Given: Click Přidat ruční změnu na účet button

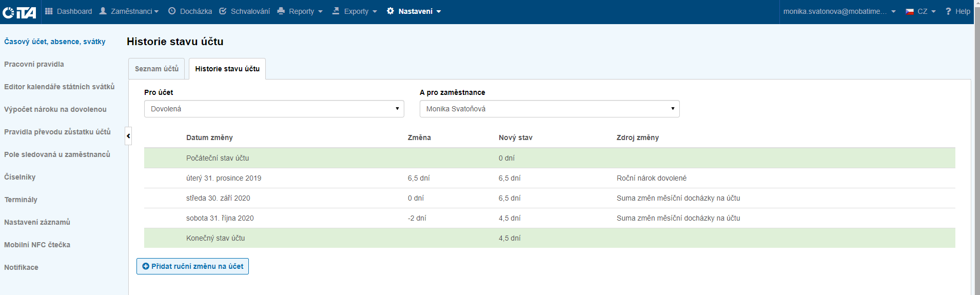Looking at the screenshot, I should [192, 266].
